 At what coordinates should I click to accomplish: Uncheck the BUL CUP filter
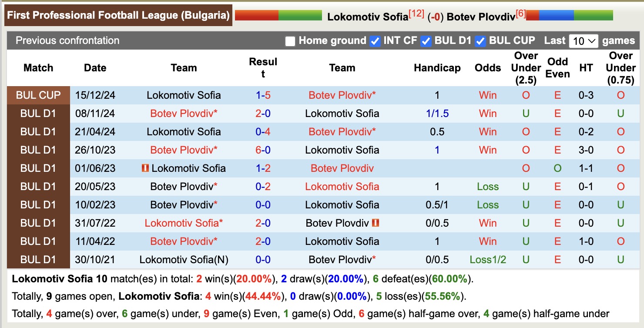(x=480, y=41)
